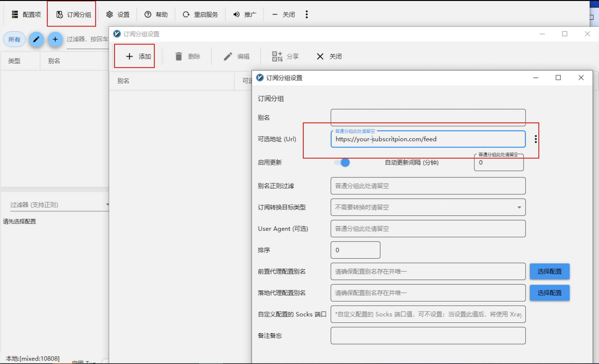Click the 推广 promotion speaker icon

tap(236, 14)
